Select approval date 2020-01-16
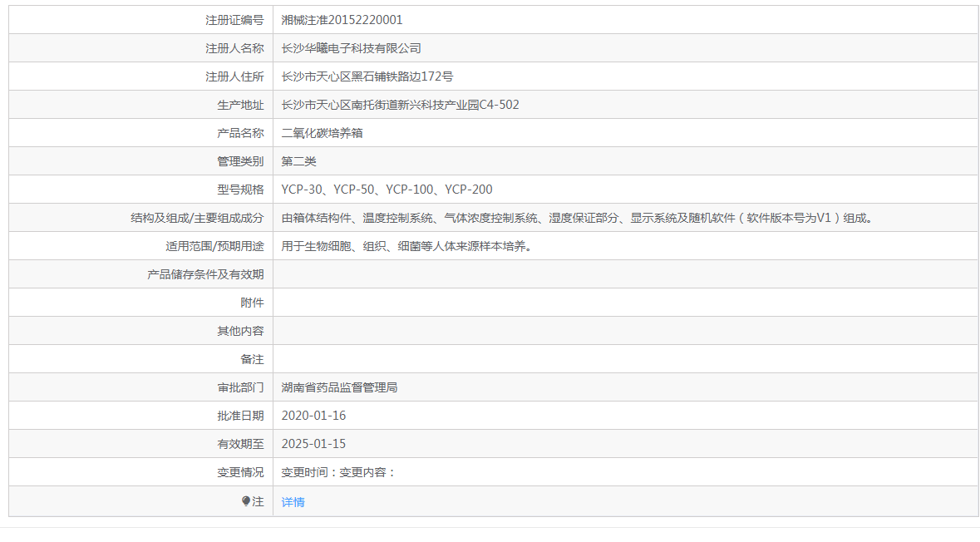Viewport: 980px width, 542px height. click(313, 416)
